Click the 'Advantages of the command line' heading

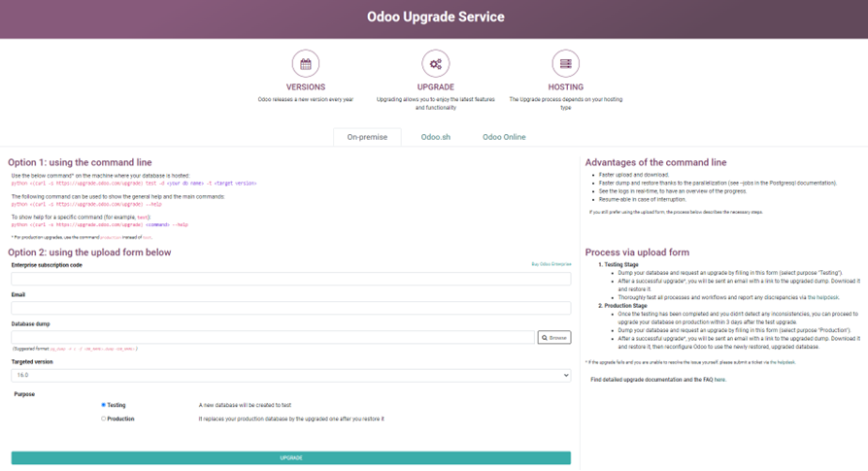(x=655, y=162)
